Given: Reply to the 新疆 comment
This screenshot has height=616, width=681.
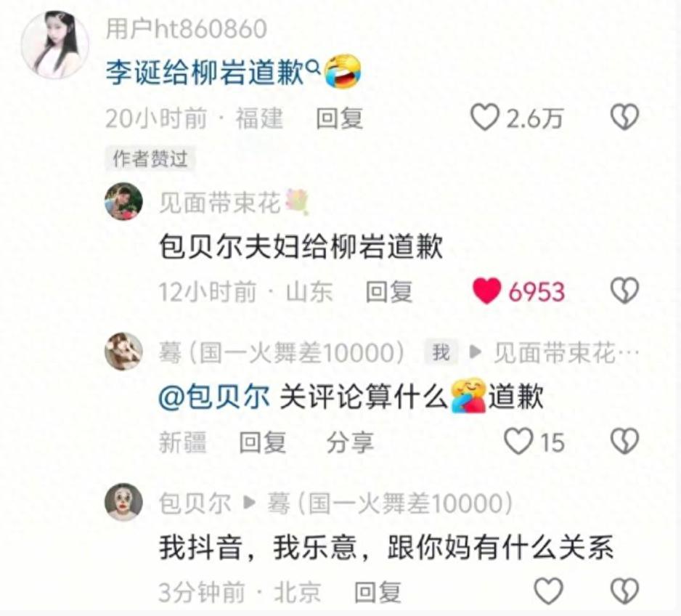Looking at the screenshot, I should tap(262, 442).
